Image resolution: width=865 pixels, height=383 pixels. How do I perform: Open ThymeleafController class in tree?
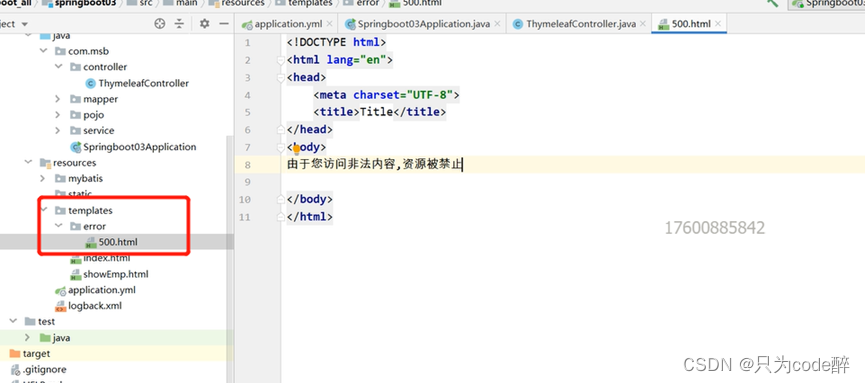point(137,83)
